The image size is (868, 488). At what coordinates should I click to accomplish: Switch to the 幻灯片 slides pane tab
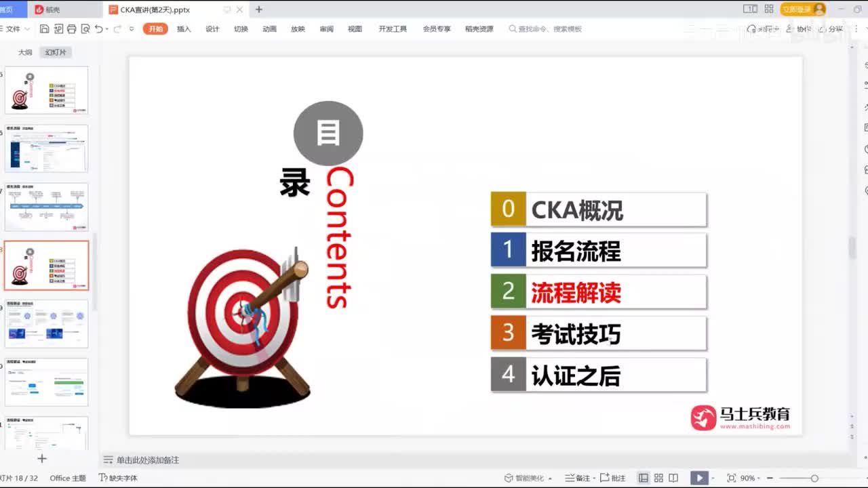(56, 52)
